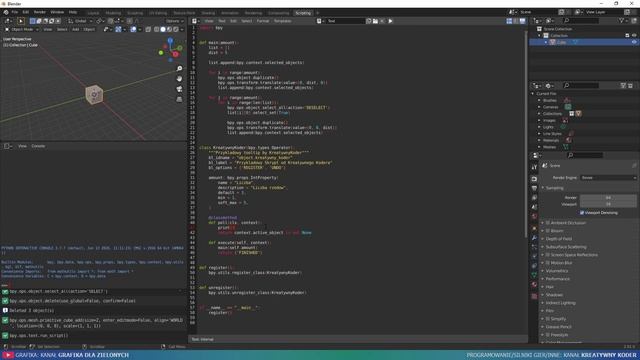The width and height of the screenshot is (640, 360).
Task: Click new text datablock icon in Text Editor
Action: (369, 21)
